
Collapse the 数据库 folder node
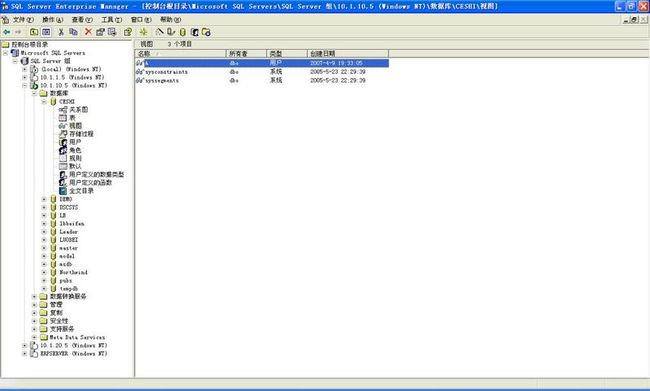tap(34, 94)
